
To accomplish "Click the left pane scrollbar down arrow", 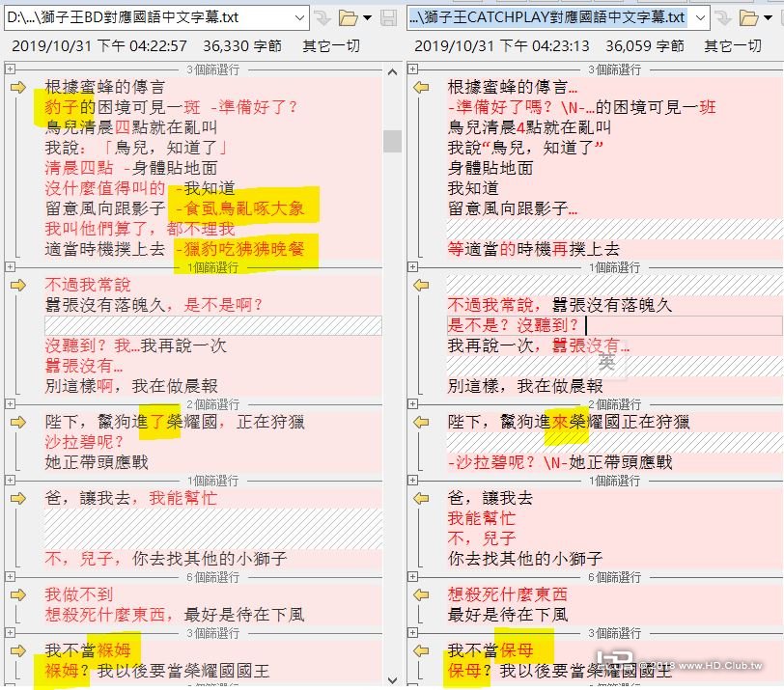I will click(393, 680).
